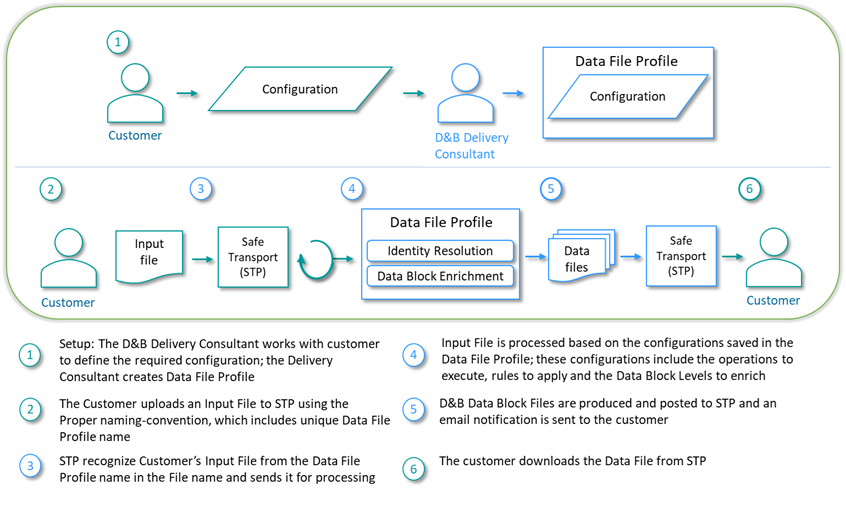Click legend text 'The customer downloads the Data File'
846x507 pixels.
[x=572, y=461]
